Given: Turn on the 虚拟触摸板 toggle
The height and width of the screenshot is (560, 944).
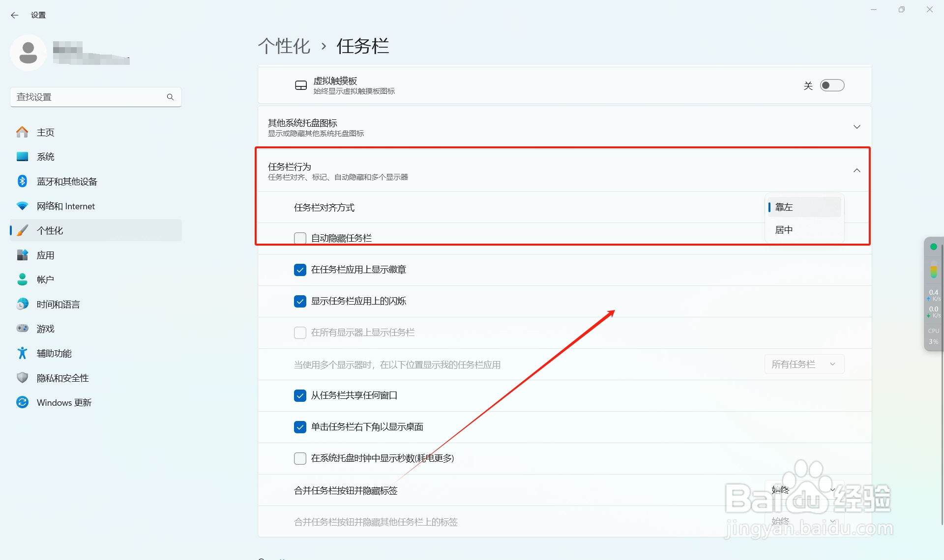Looking at the screenshot, I should 832,85.
